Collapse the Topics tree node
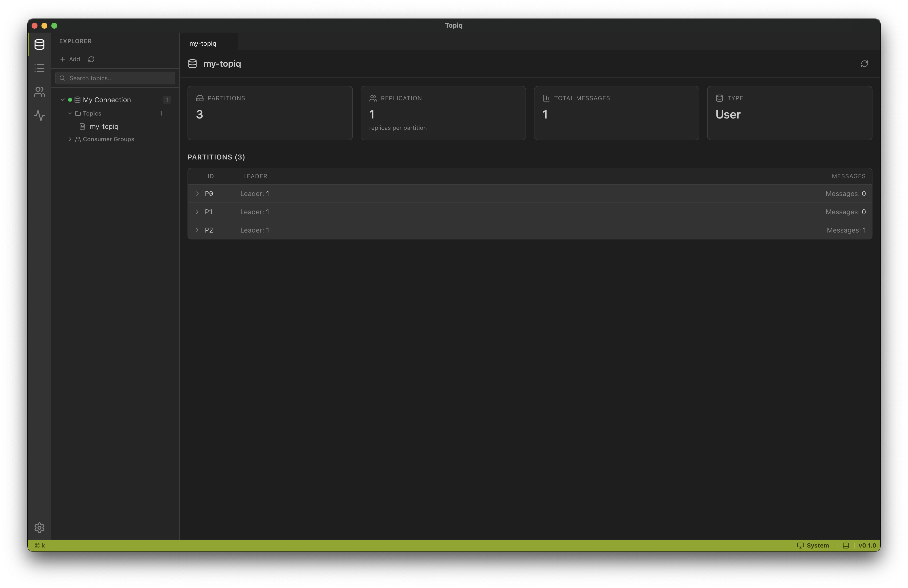The height and width of the screenshot is (588, 908). coord(70,113)
